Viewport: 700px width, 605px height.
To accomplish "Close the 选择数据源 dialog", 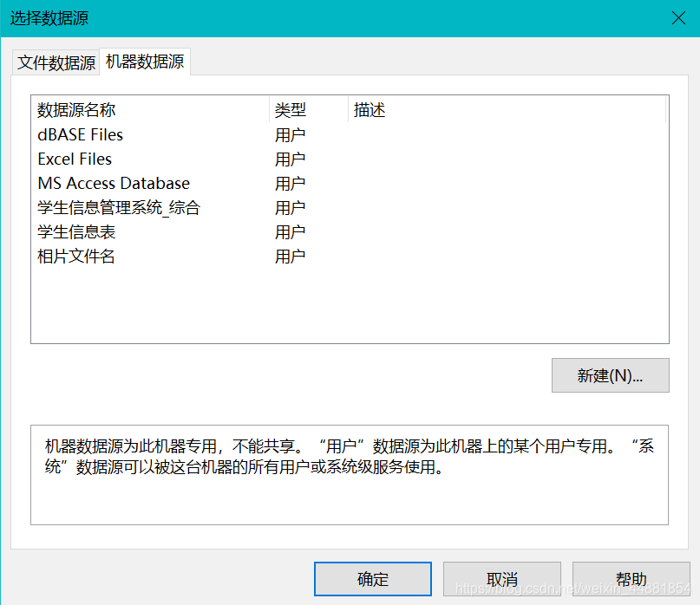I will tap(678, 17).
